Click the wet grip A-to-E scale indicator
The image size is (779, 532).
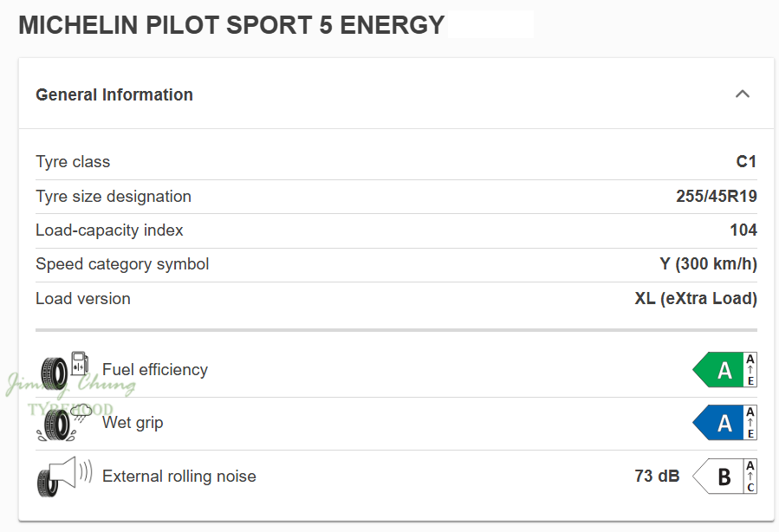point(750,423)
